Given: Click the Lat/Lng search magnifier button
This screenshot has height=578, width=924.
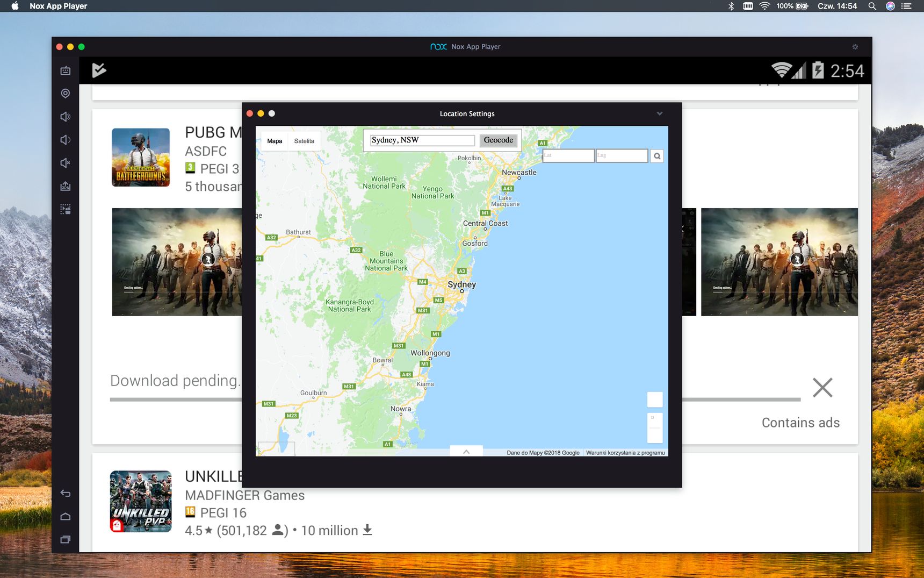Looking at the screenshot, I should (657, 156).
